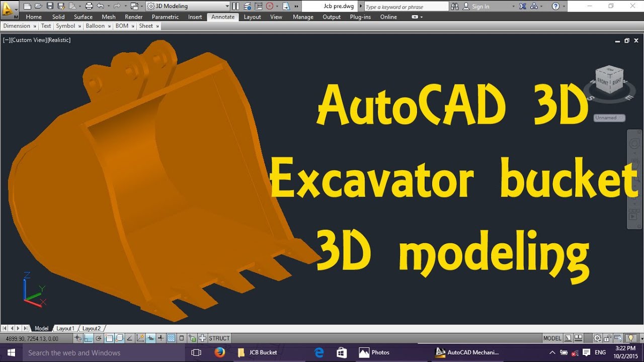Click the Task View icon in taskbar
Image resolution: width=644 pixels, height=362 pixels.
click(196, 352)
